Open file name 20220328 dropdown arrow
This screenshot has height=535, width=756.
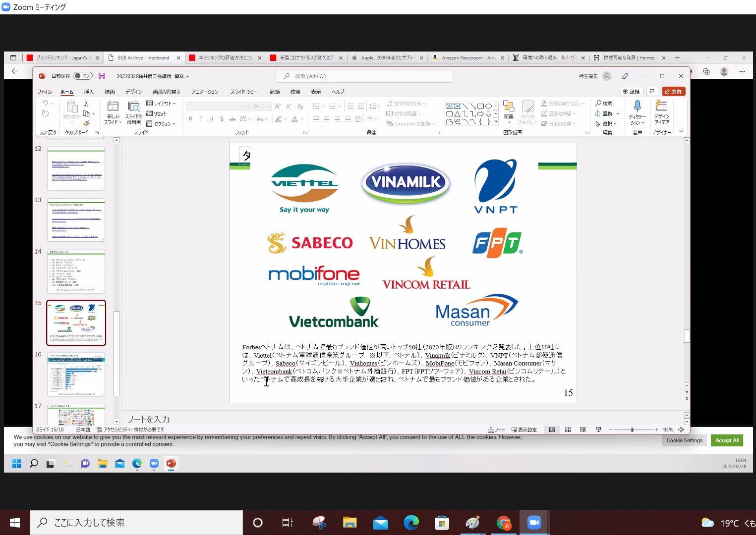187,76
